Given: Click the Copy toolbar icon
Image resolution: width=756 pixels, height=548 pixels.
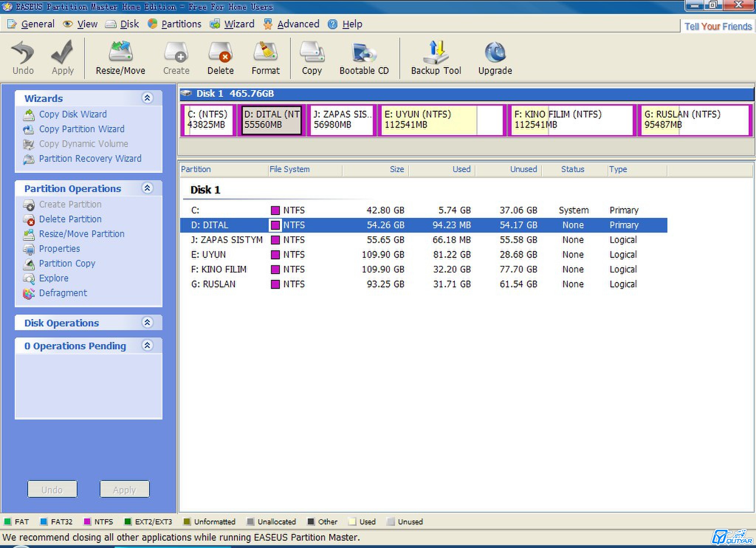Looking at the screenshot, I should point(312,58).
